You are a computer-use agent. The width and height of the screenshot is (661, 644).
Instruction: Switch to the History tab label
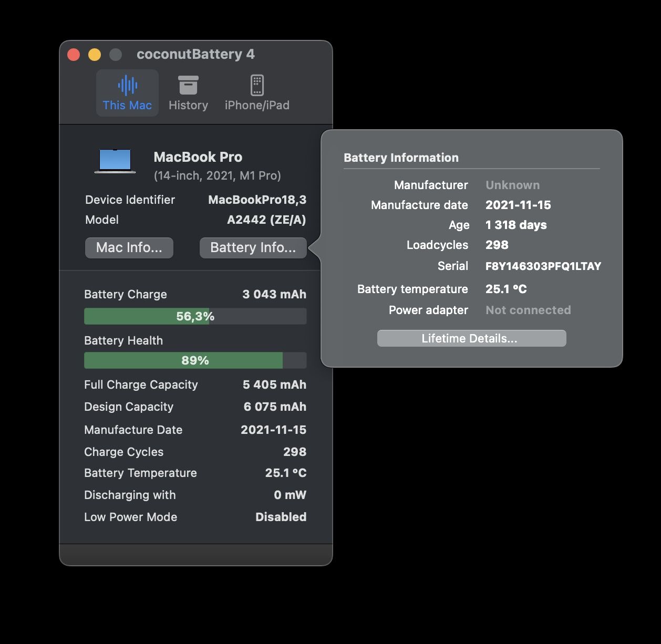pyautogui.click(x=188, y=105)
